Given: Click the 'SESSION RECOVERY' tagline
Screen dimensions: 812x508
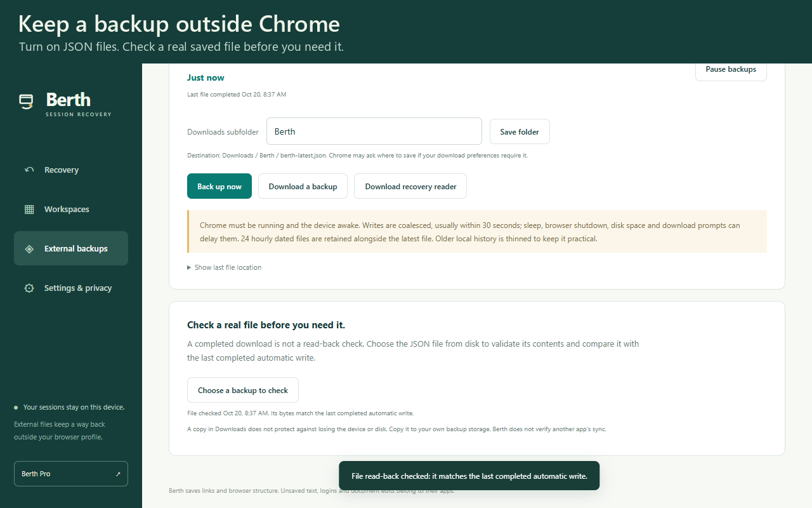Looking at the screenshot, I should [79, 114].
